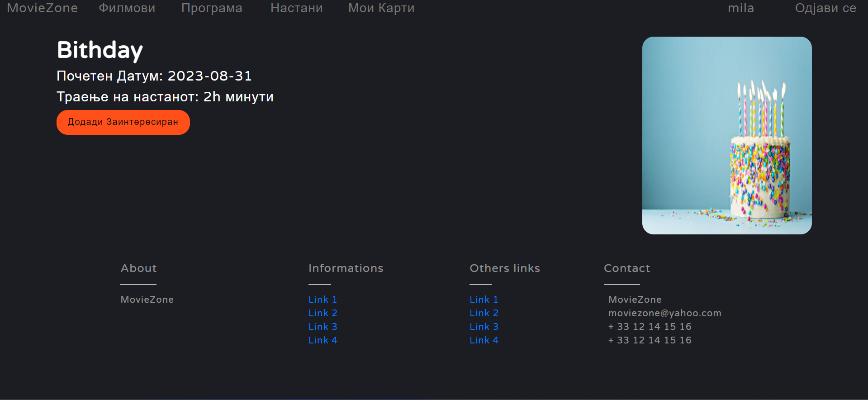Go to the Програма page
Viewport: 868px width, 400px height.
(x=212, y=8)
